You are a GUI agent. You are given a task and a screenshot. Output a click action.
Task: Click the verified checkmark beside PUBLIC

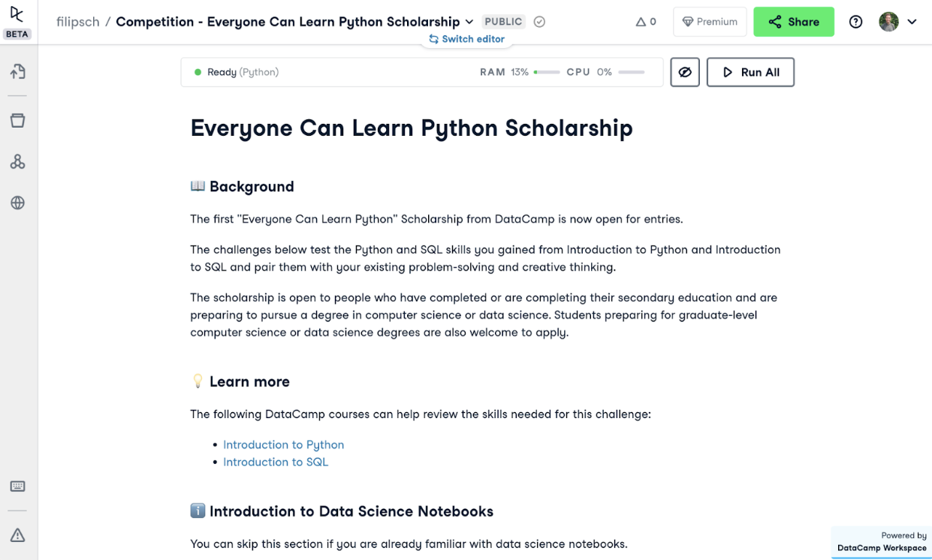pyautogui.click(x=539, y=22)
